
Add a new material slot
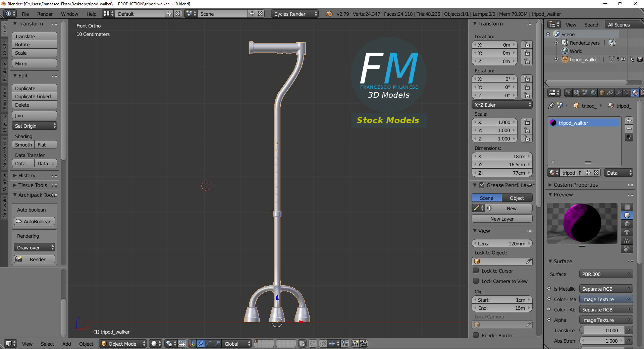629,121
